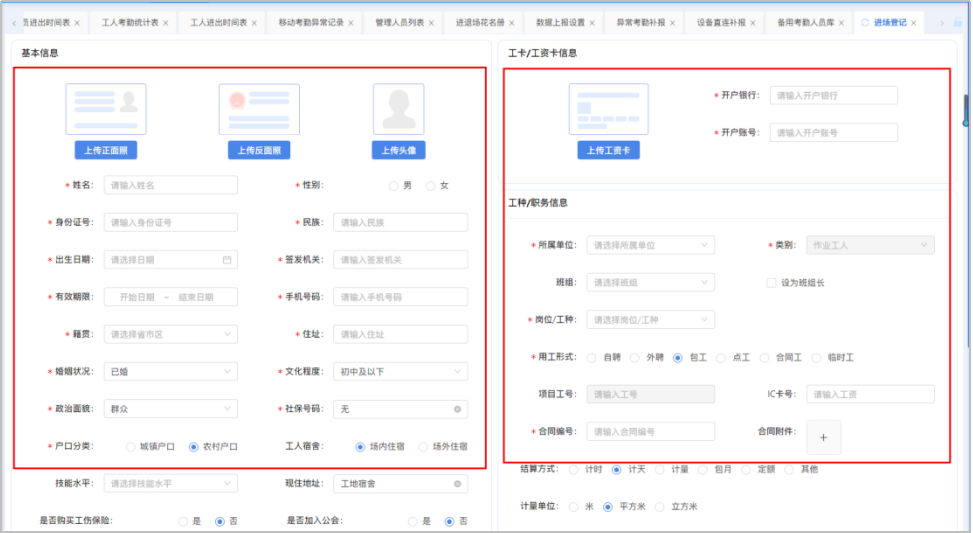The width and height of the screenshot is (973, 533).
Task: Click the 上传正面照 button
Action: point(106,151)
